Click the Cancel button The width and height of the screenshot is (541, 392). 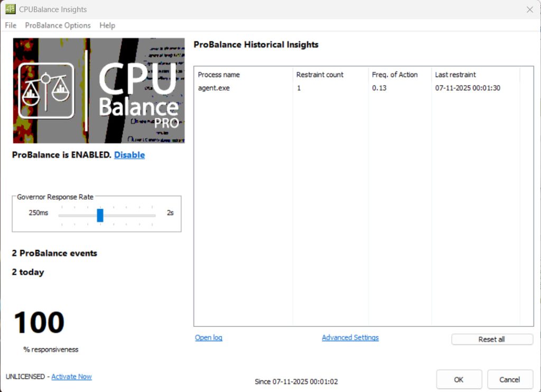(x=510, y=379)
